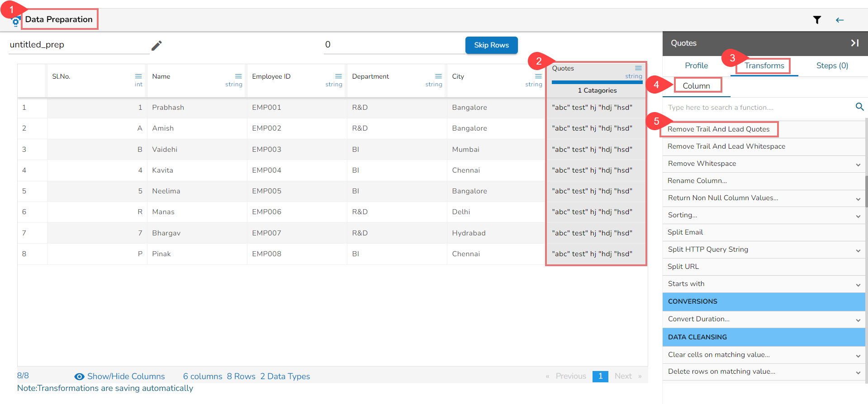868x404 pixels.
Task: Expand the Remove Whitespace options
Action: click(858, 164)
